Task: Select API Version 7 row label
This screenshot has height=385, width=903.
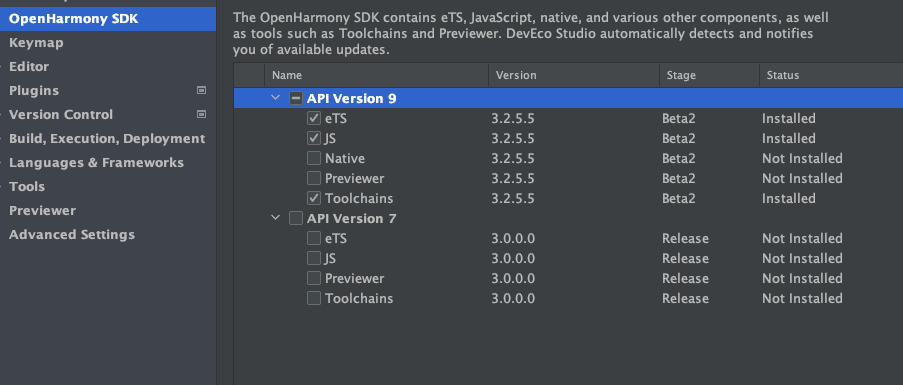Action: point(351,219)
